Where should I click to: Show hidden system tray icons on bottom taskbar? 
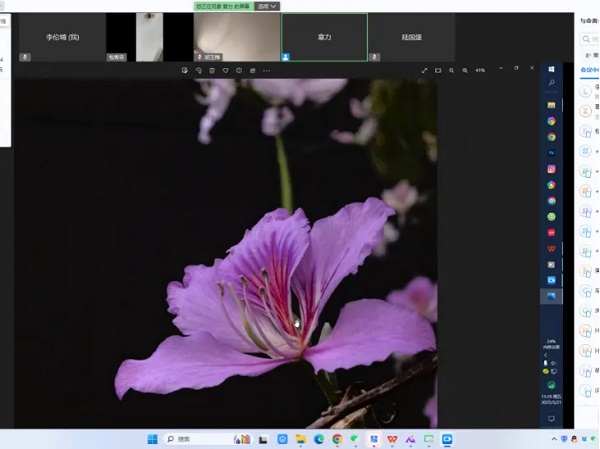[554, 439]
